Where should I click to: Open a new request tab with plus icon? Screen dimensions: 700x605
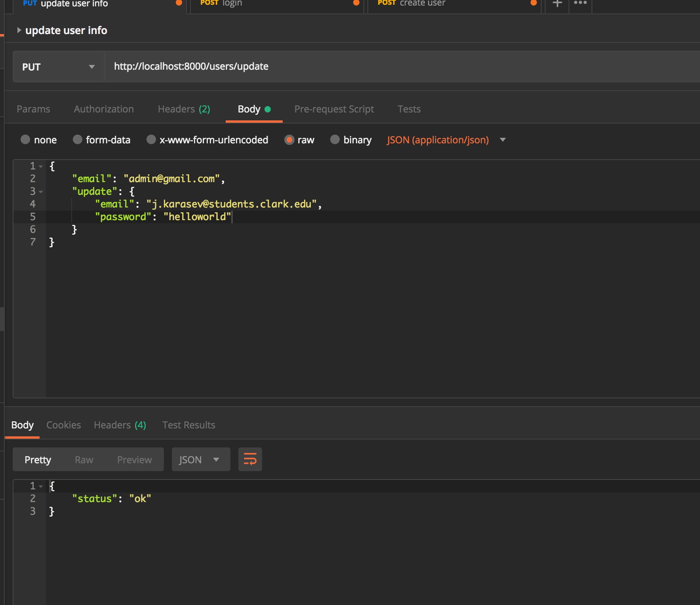click(557, 4)
